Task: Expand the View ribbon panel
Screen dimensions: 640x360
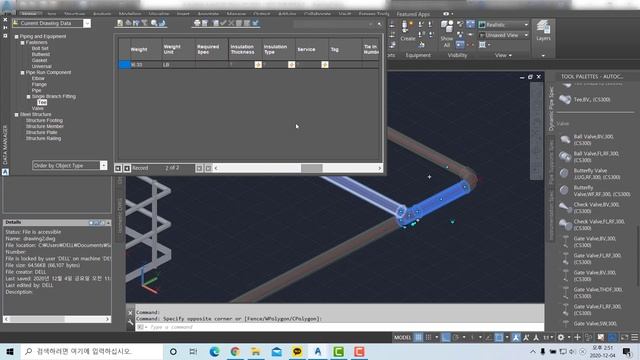Action: pyautogui.click(x=503, y=55)
